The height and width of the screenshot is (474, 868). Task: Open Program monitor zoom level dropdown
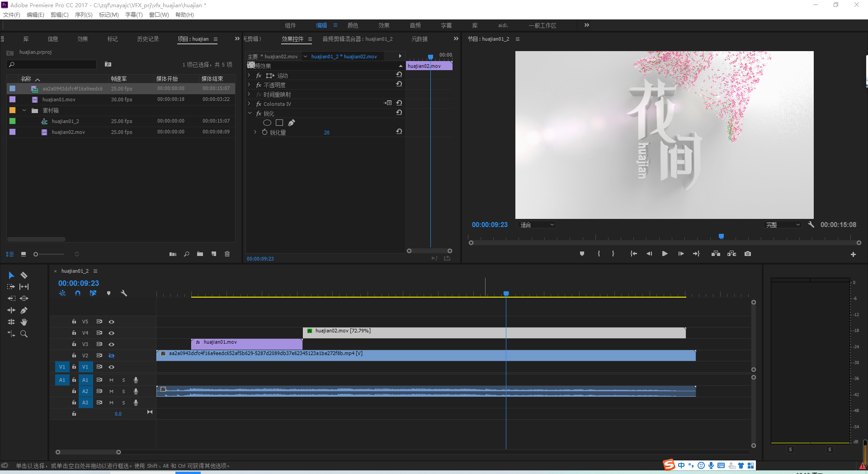coord(537,225)
